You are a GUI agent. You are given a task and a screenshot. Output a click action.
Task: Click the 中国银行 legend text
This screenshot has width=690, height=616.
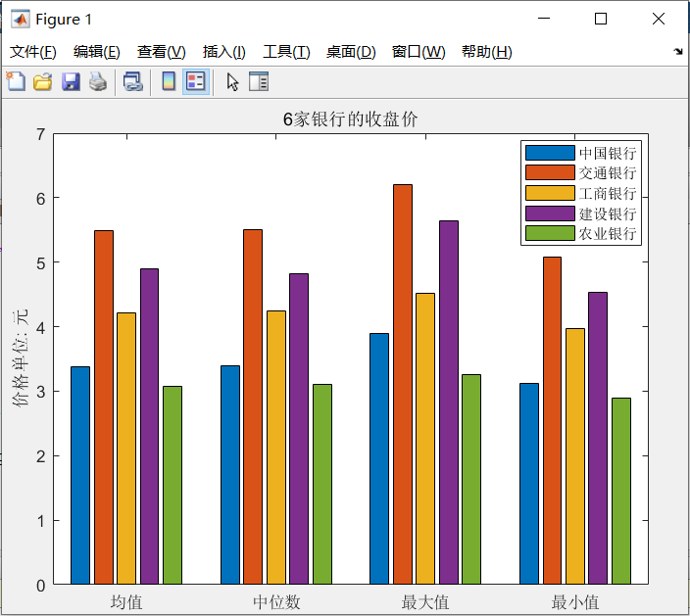click(x=608, y=153)
